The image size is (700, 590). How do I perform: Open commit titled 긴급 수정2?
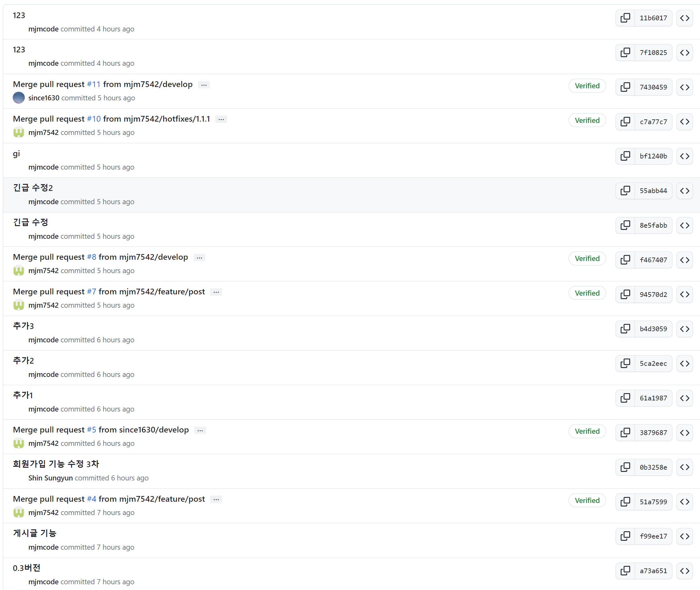click(33, 188)
